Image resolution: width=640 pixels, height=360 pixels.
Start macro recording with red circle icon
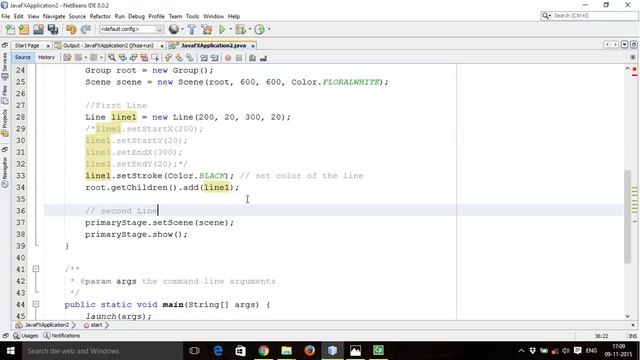click(x=228, y=58)
